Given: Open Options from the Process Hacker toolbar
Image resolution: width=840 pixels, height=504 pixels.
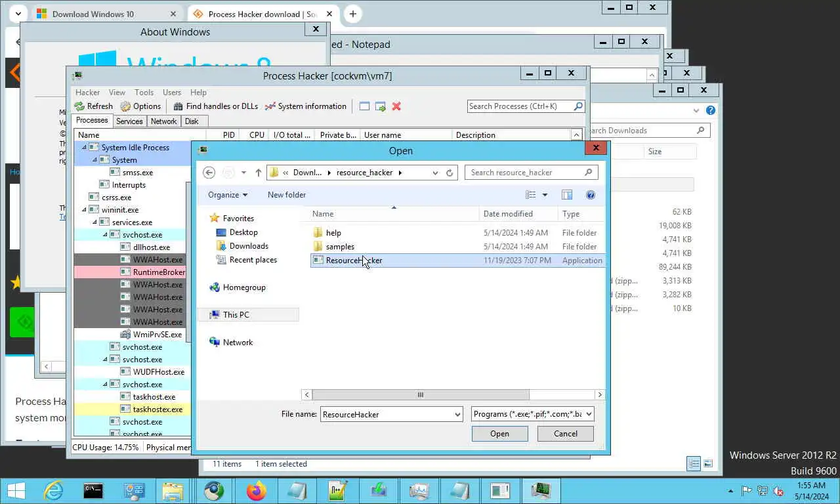Looking at the screenshot, I should coord(141,106).
